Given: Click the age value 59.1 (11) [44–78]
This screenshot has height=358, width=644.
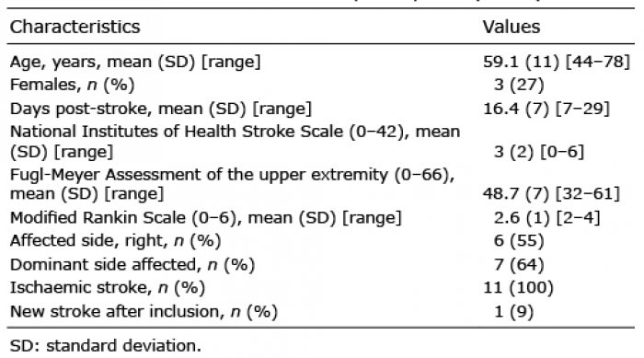Looking at the screenshot, I should 556,62.
